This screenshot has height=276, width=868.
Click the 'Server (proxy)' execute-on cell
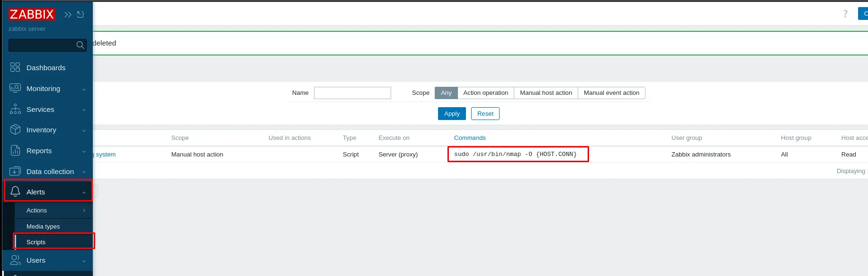coord(398,155)
